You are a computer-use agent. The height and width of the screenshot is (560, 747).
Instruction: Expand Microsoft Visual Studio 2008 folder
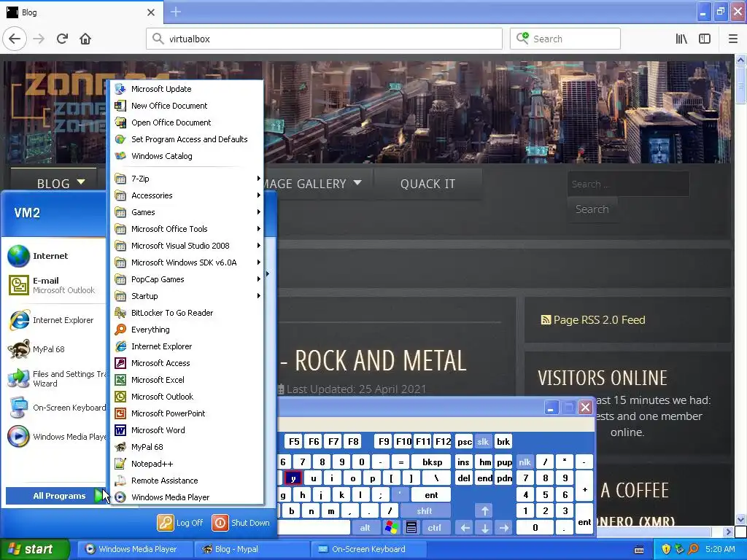point(187,246)
